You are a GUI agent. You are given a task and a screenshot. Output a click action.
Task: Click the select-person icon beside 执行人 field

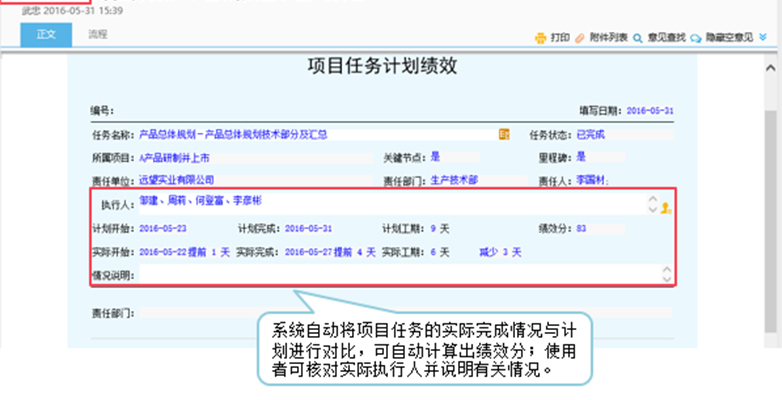tap(666, 208)
